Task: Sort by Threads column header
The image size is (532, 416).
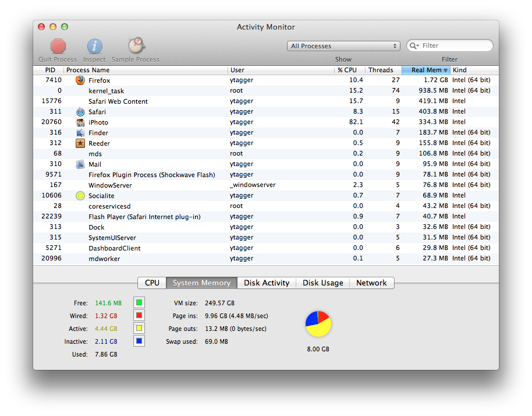Action: pos(384,70)
